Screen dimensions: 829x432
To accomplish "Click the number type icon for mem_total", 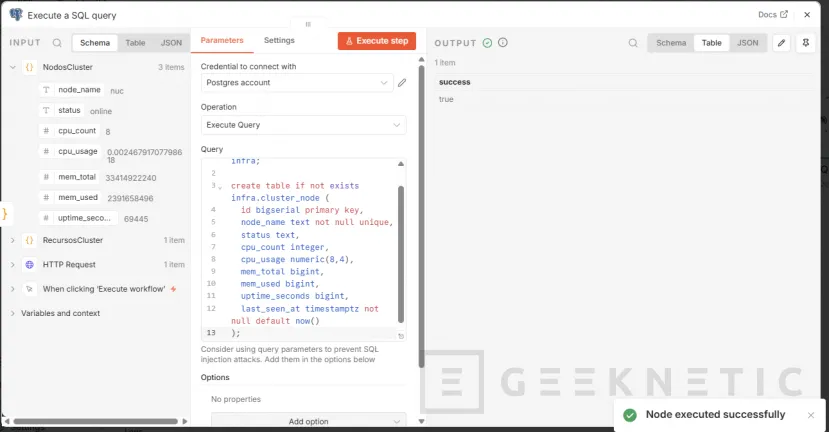I will tap(46, 177).
